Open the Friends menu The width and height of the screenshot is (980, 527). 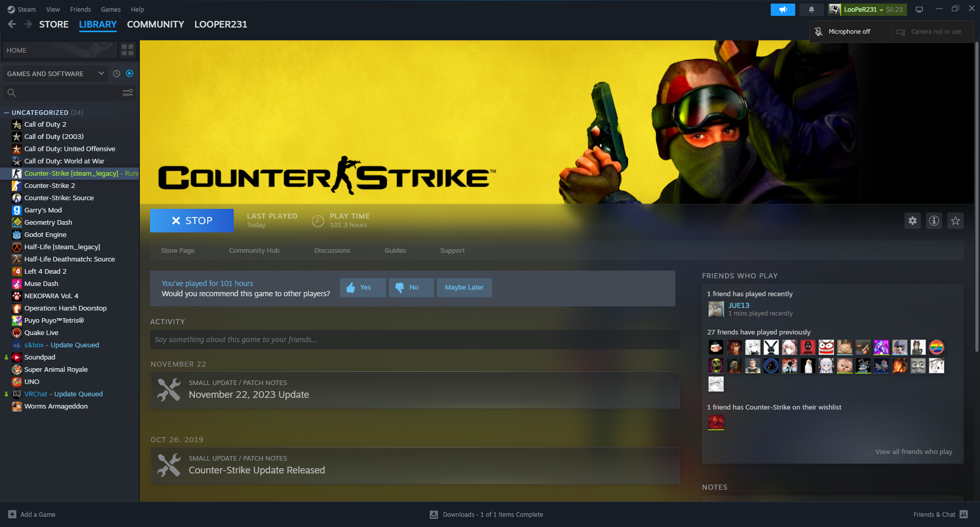[x=80, y=10]
